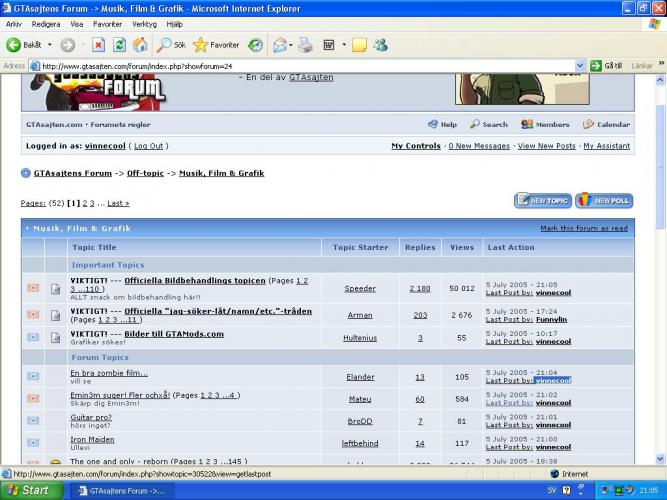Open My Assistant link
This screenshot has width=667, height=500.
click(607, 146)
